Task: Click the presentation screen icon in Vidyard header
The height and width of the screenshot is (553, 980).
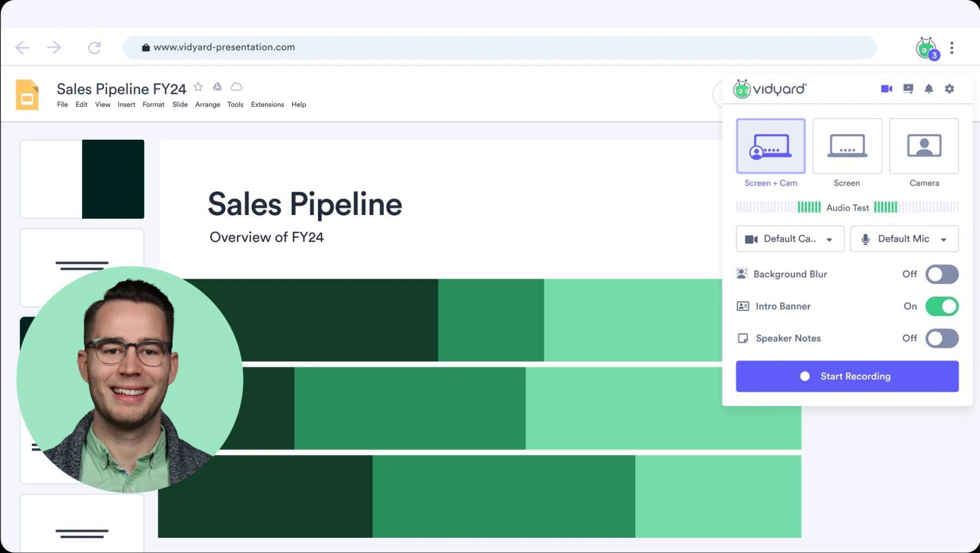Action: point(908,89)
